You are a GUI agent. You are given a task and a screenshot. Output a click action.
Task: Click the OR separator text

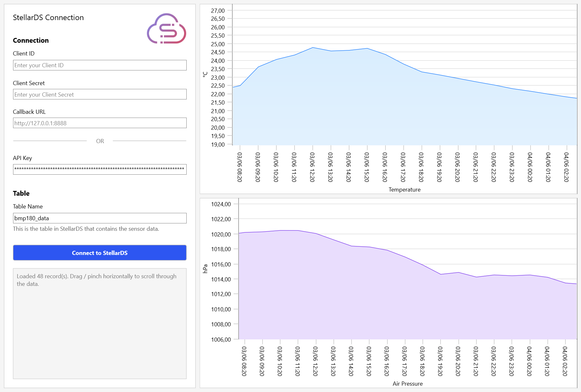click(x=100, y=141)
